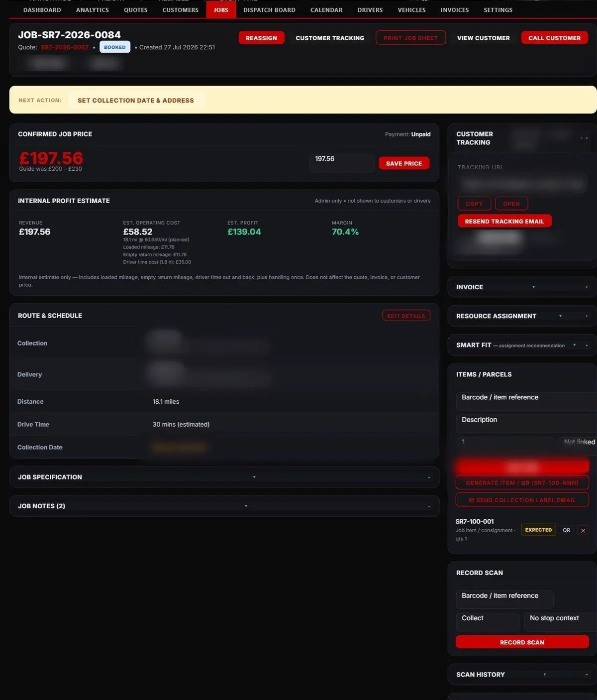This screenshot has height=700, width=597.
Task: Open the Invoices tab
Action: [x=455, y=10]
